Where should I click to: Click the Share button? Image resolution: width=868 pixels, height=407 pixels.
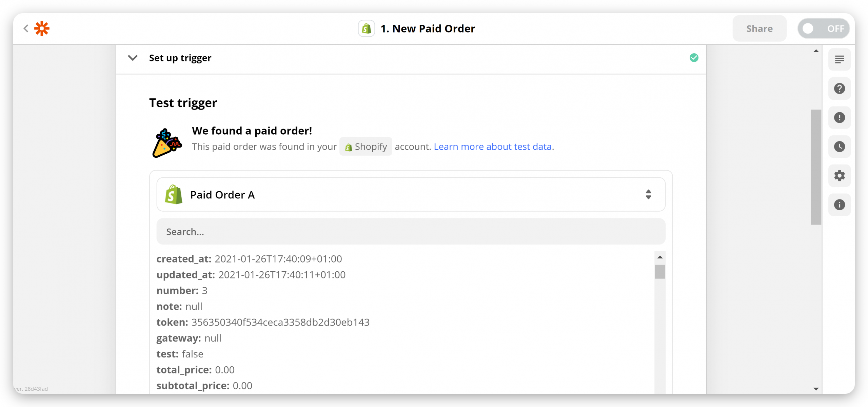click(x=759, y=28)
